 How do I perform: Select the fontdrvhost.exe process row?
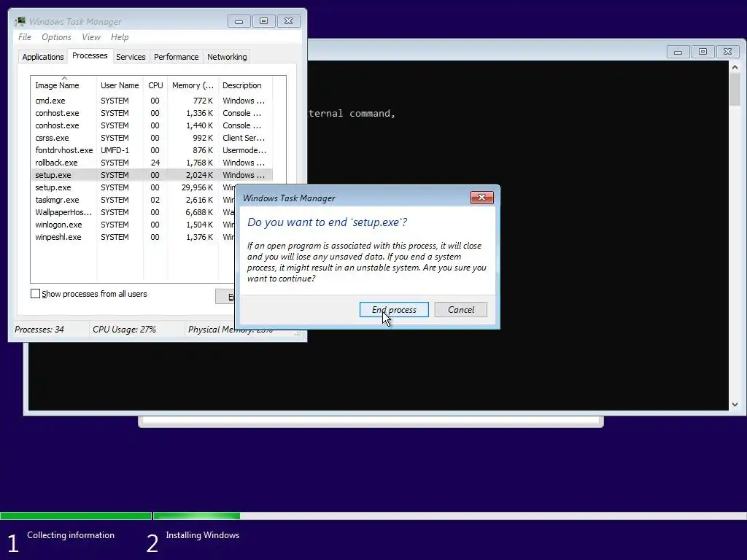[x=152, y=150]
